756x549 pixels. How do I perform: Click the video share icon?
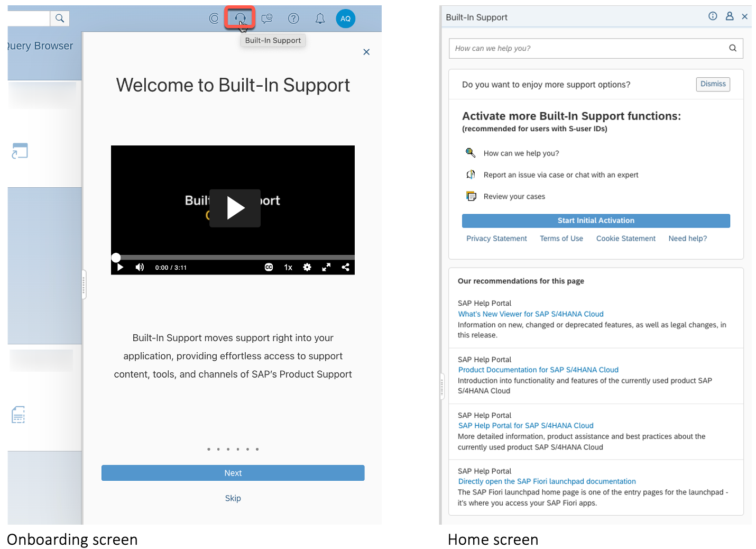pyautogui.click(x=345, y=267)
